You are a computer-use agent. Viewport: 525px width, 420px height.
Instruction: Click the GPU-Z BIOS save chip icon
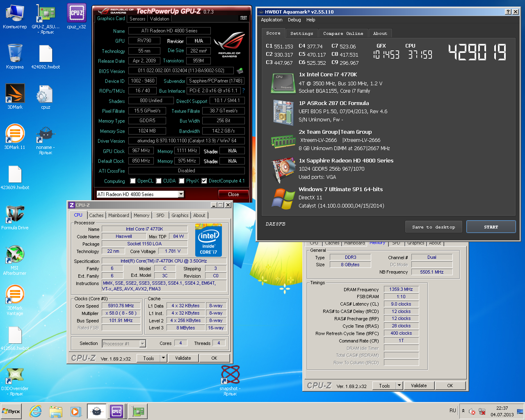pos(240,71)
